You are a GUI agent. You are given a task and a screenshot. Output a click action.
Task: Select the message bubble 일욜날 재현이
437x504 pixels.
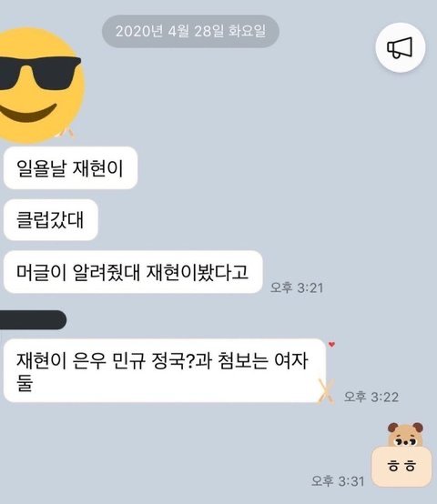click(x=70, y=167)
